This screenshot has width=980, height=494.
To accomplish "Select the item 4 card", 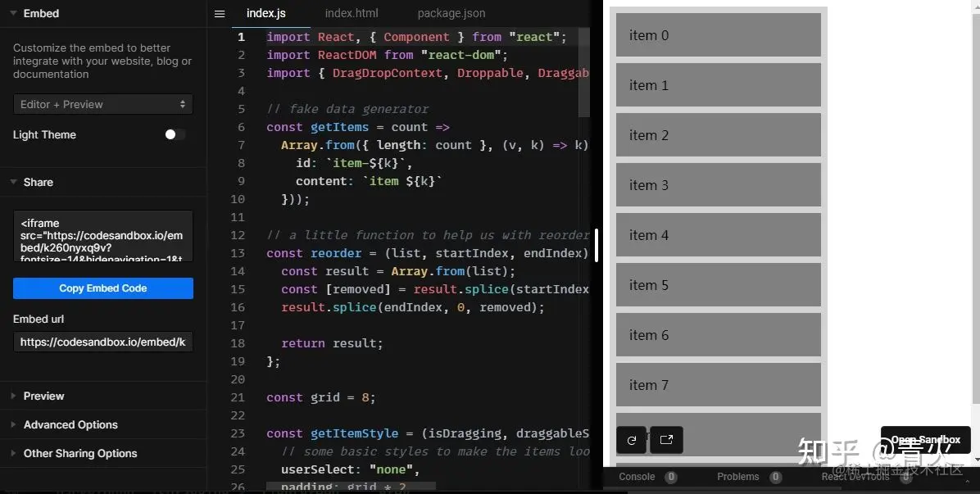I will pos(718,235).
